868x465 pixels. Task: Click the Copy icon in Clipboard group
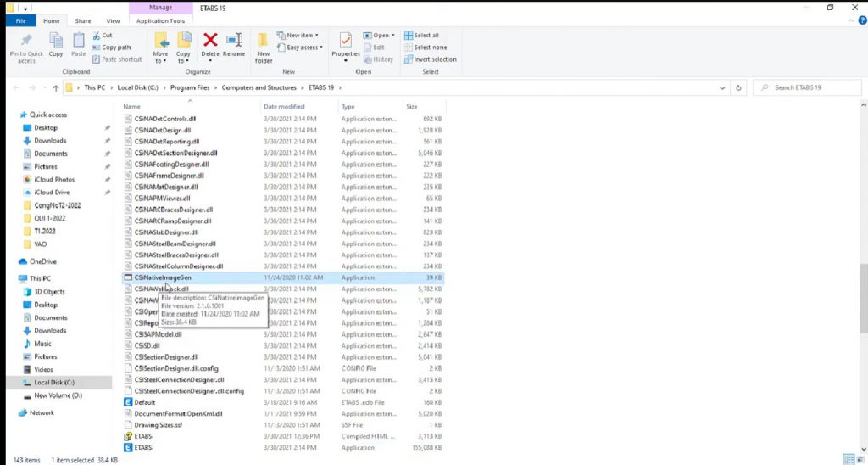[56, 41]
